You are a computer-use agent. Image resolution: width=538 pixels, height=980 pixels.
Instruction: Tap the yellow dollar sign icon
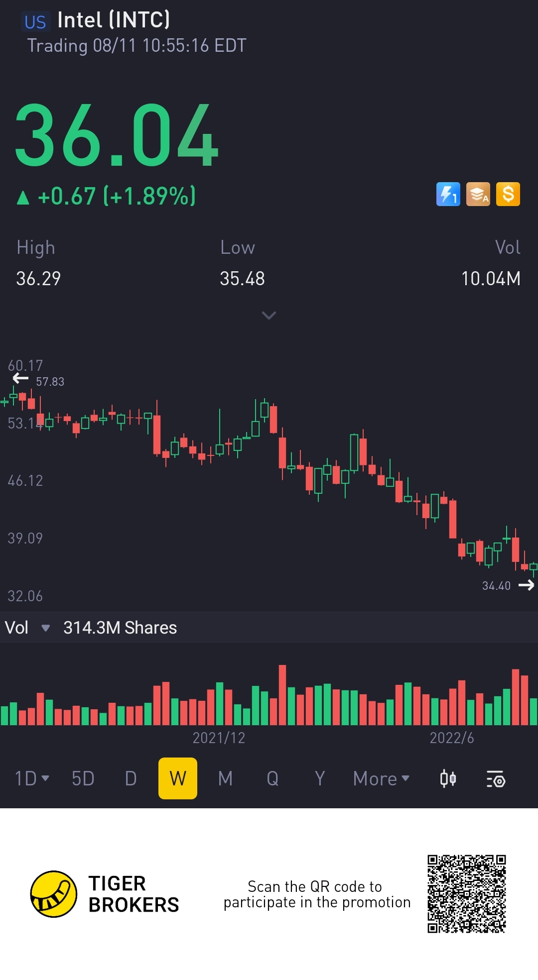508,194
